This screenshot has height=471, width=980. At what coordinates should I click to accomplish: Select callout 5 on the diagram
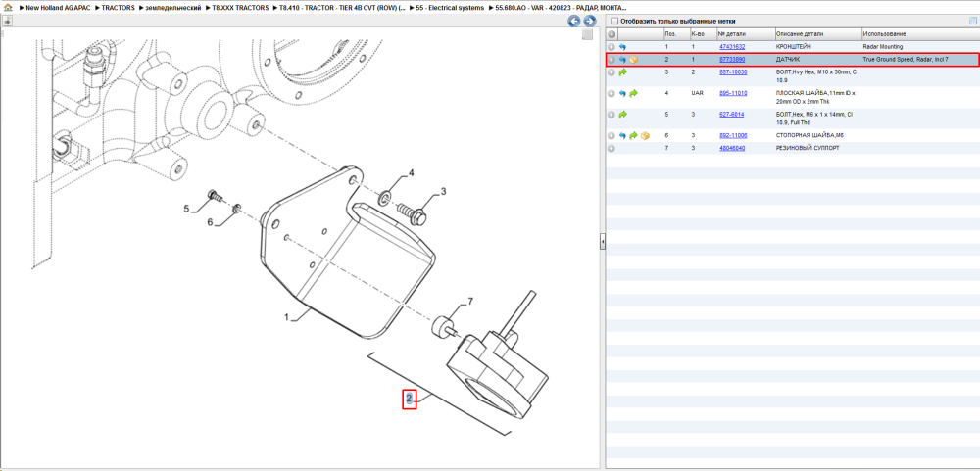[186, 208]
